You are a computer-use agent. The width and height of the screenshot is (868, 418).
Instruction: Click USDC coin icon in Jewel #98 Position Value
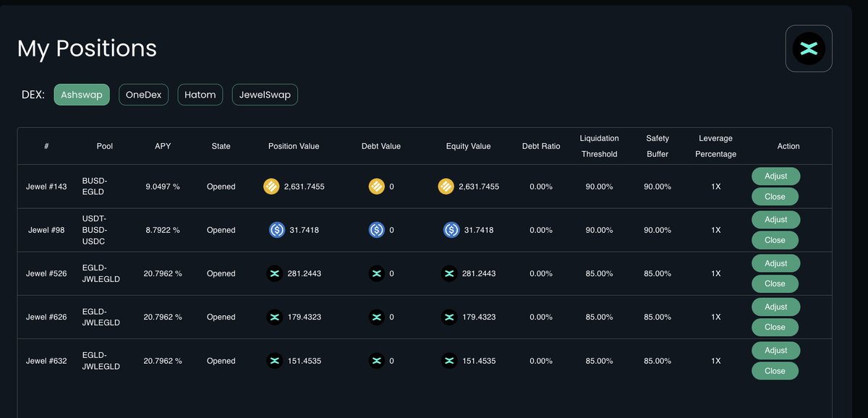276,230
